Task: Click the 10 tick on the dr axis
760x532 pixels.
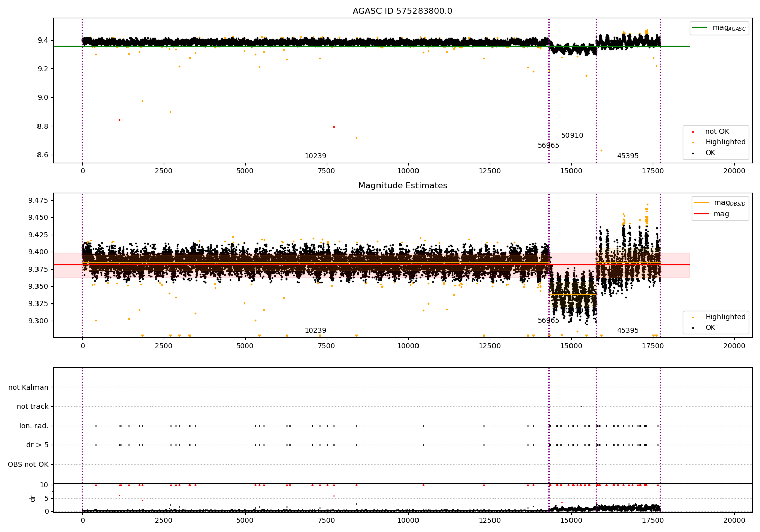Action: click(x=44, y=485)
